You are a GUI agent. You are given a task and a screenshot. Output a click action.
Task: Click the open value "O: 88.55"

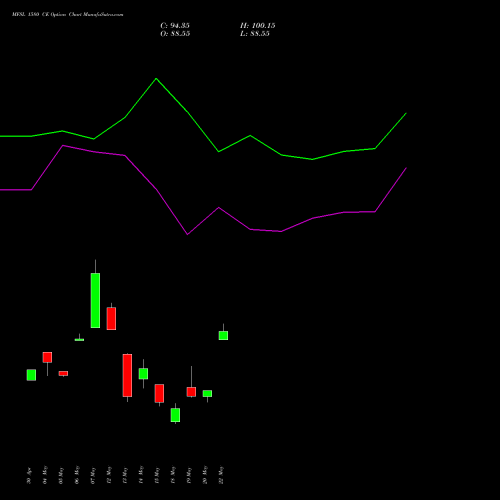(x=175, y=34)
